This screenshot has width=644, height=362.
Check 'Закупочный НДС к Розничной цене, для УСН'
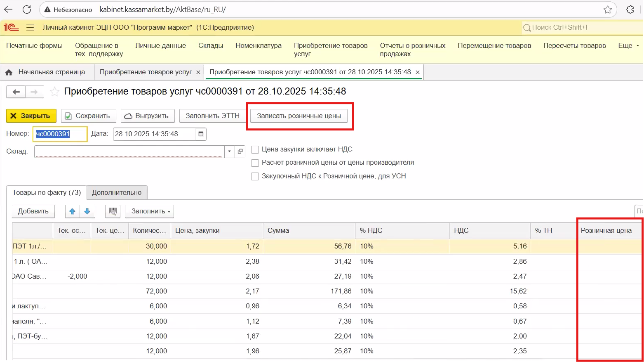coord(255,176)
